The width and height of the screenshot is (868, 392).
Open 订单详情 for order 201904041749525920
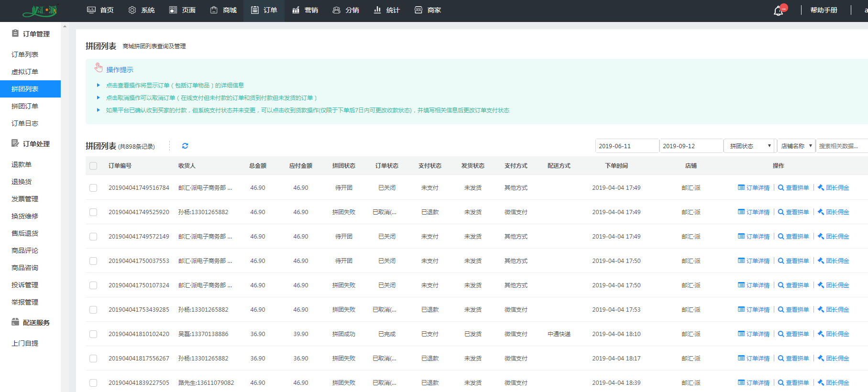click(x=754, y=212)
